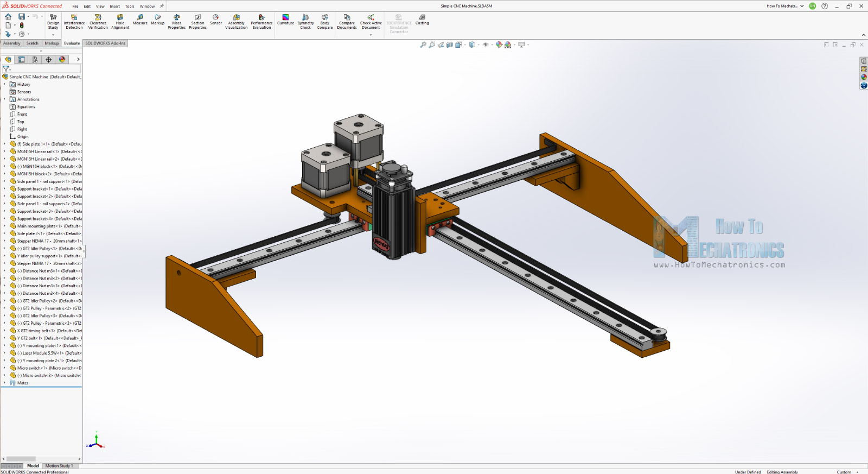Open the Insert menu

[114, 7]
